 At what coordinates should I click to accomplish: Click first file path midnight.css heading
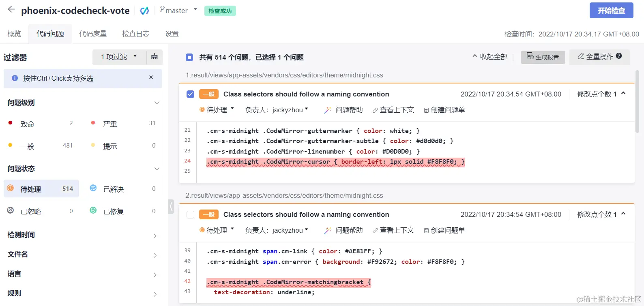(284, 75)
